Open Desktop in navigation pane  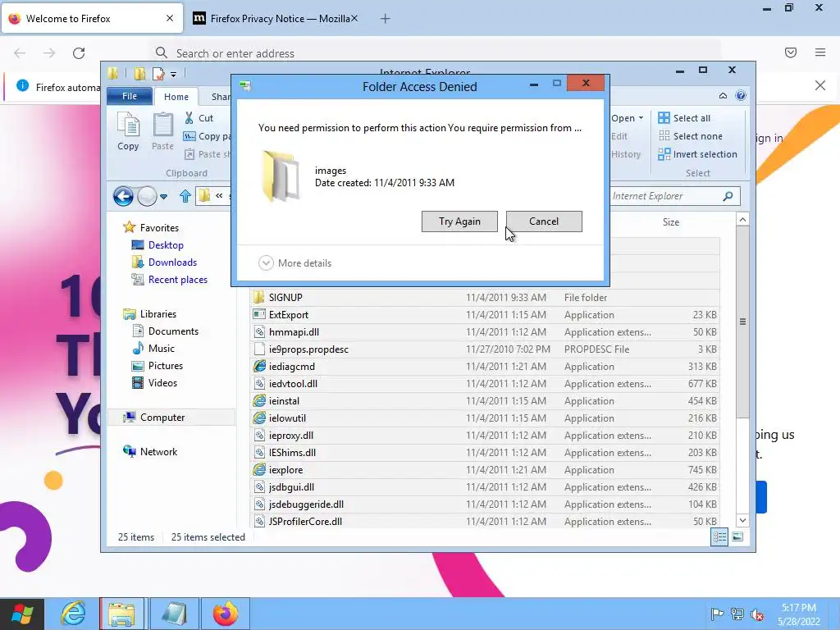[166, 244]
